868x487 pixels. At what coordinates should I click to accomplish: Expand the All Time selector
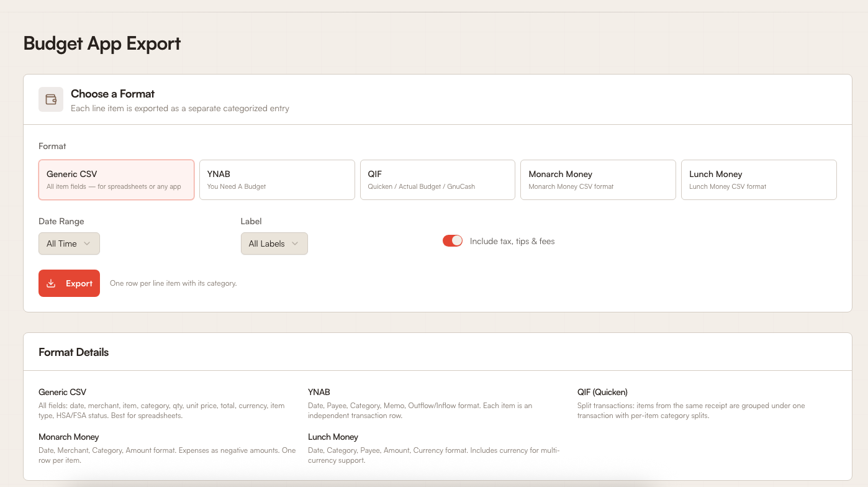click(x=69, y=243)
